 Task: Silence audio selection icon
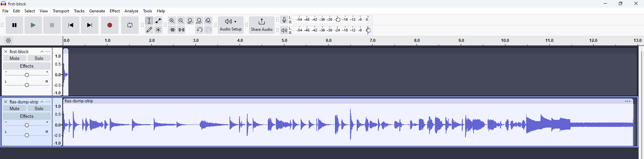[181, 30]
